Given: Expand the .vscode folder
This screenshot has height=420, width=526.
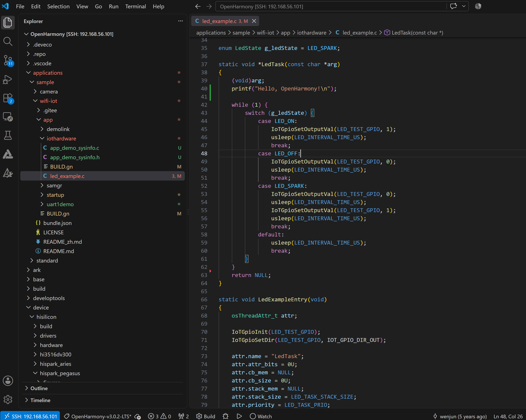Looking at the screenshot, I should click(103, 63).
